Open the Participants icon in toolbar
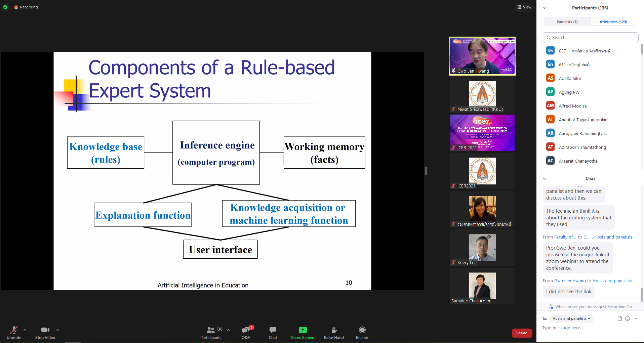The image size is (644, 343). [211, 330]
